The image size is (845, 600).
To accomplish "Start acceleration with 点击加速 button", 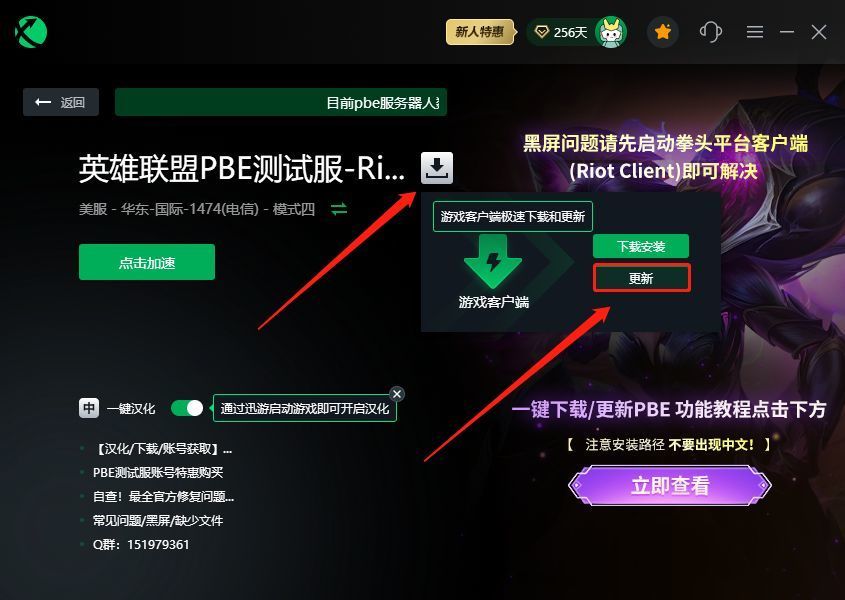I will pos(147,262).
